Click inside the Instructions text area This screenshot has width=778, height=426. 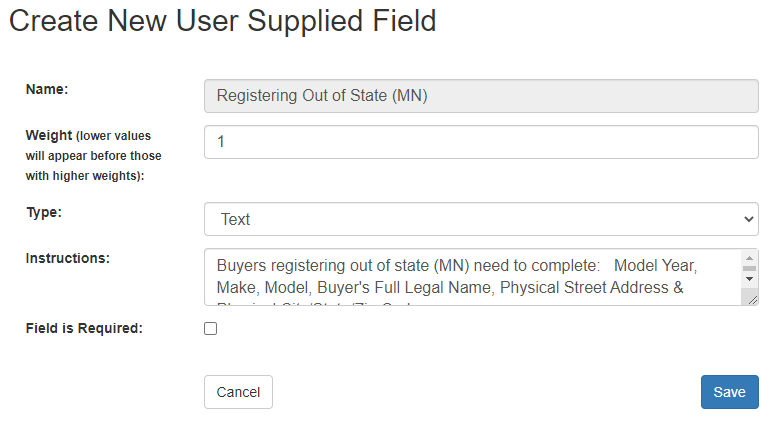point(470,278)
